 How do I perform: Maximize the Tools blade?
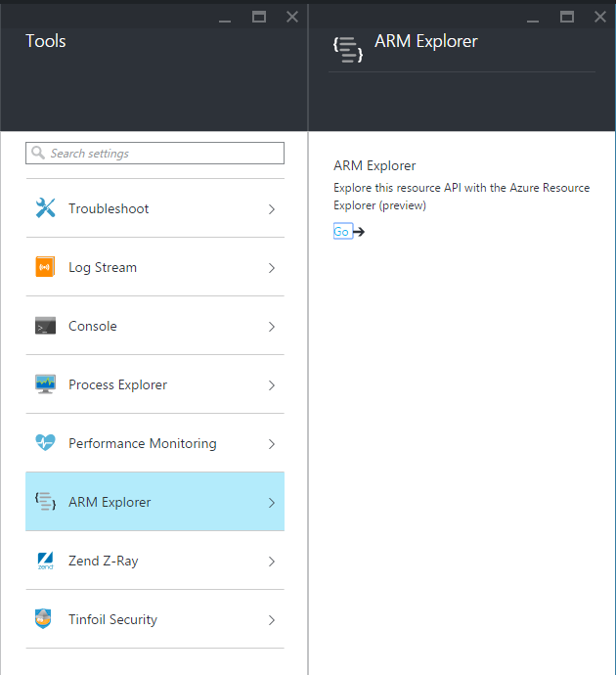point(259,17)
